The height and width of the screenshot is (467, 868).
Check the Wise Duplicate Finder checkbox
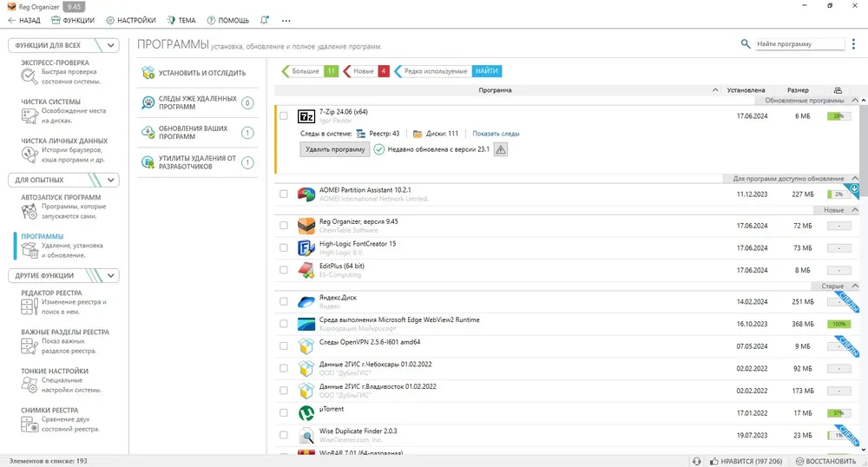(x=284, y=436)
